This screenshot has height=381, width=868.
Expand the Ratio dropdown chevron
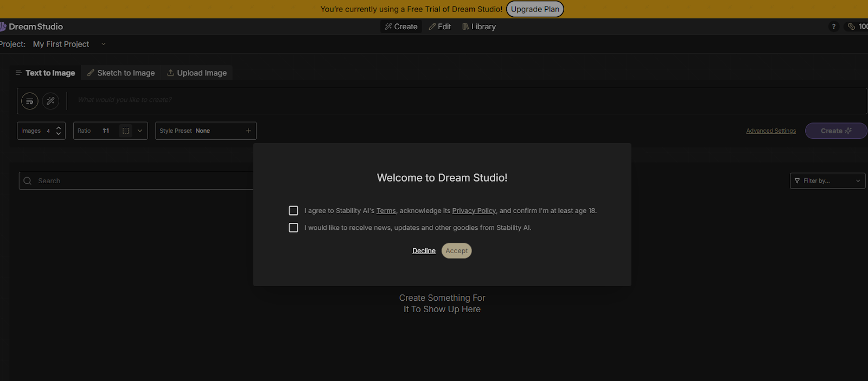140,131
